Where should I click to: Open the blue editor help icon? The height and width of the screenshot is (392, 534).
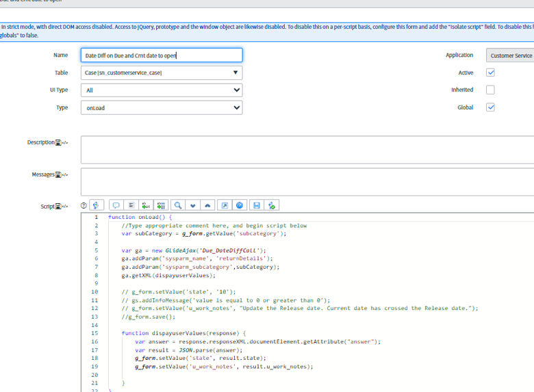pos(240,205)
